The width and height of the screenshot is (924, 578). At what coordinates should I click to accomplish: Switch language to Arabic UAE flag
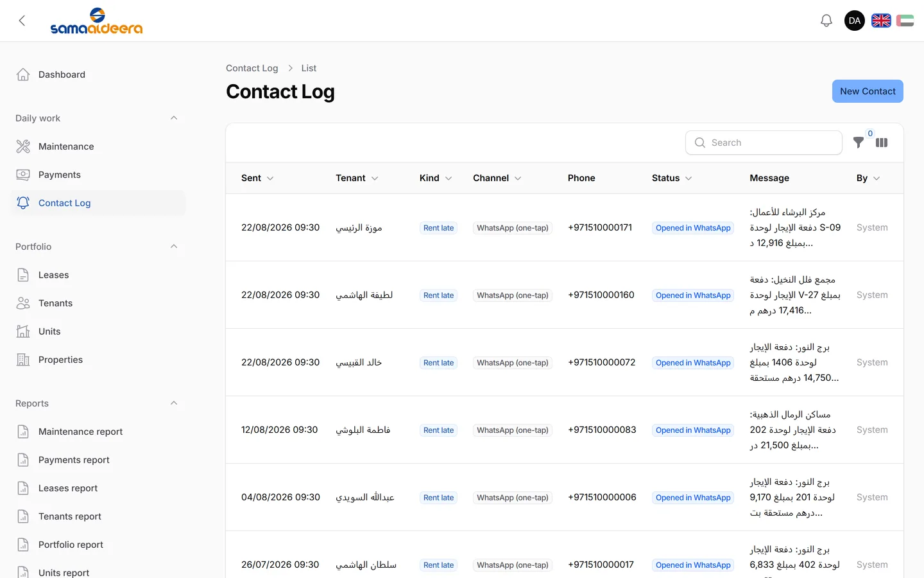pos(905,21)
